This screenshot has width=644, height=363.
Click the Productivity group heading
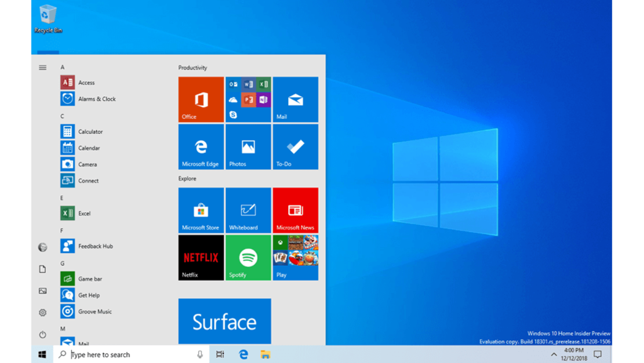point(192,68)
